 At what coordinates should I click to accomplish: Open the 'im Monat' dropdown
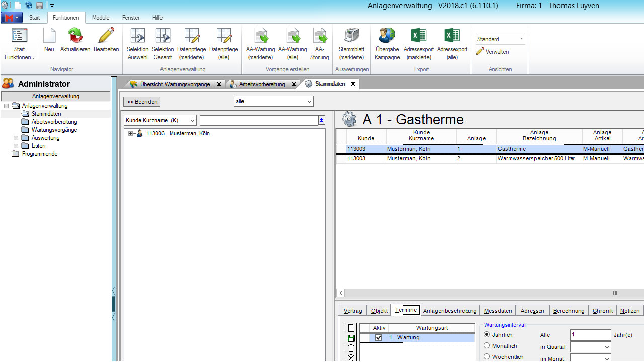(591, 358)
